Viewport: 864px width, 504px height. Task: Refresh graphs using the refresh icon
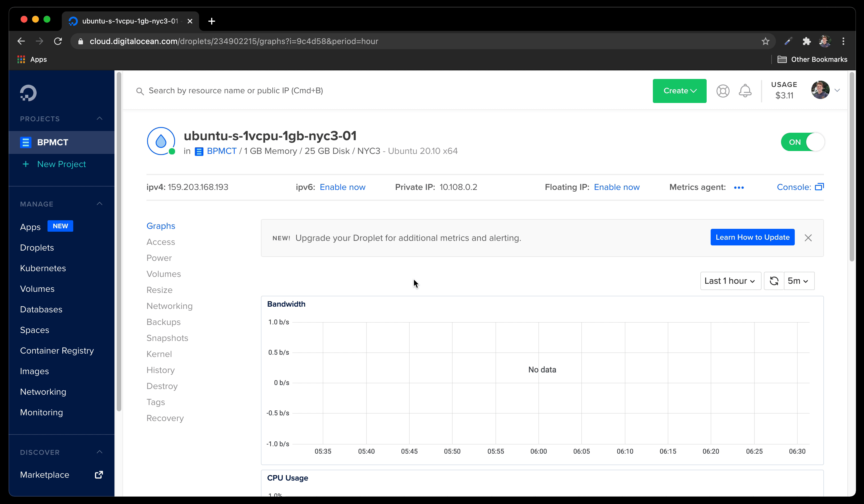(x=774, y=280)
